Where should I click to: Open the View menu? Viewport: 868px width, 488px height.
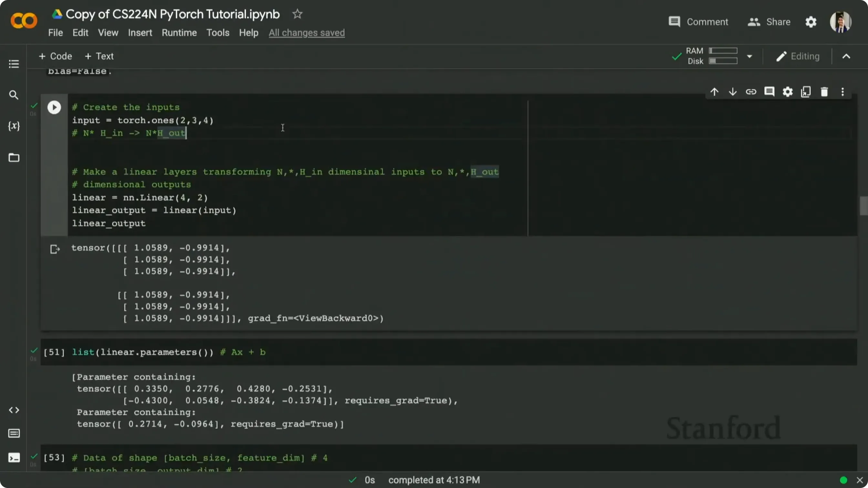tap(108, 33)
